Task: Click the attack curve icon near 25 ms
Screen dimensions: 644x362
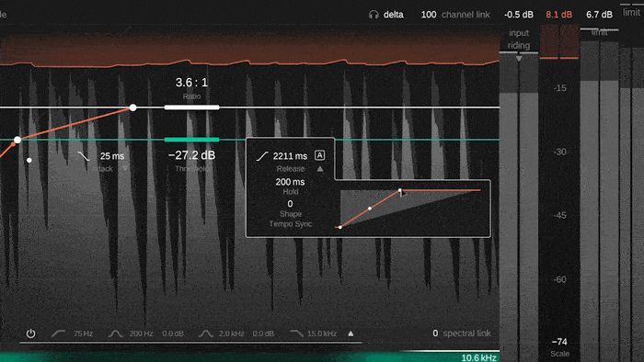Action: point(84,156)
